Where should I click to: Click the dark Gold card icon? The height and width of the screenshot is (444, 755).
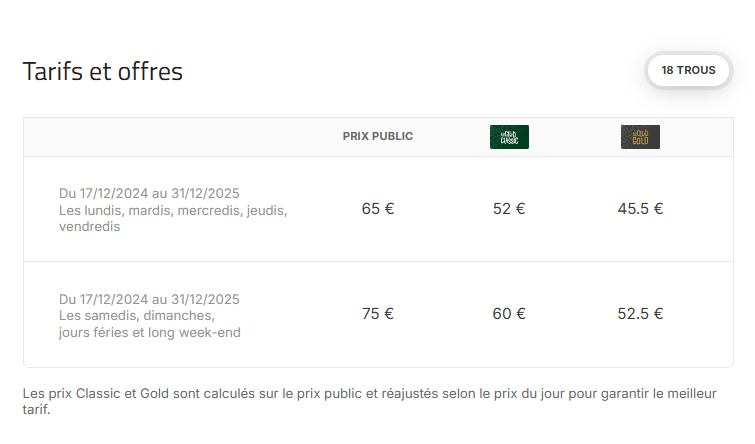pos(640,137)
